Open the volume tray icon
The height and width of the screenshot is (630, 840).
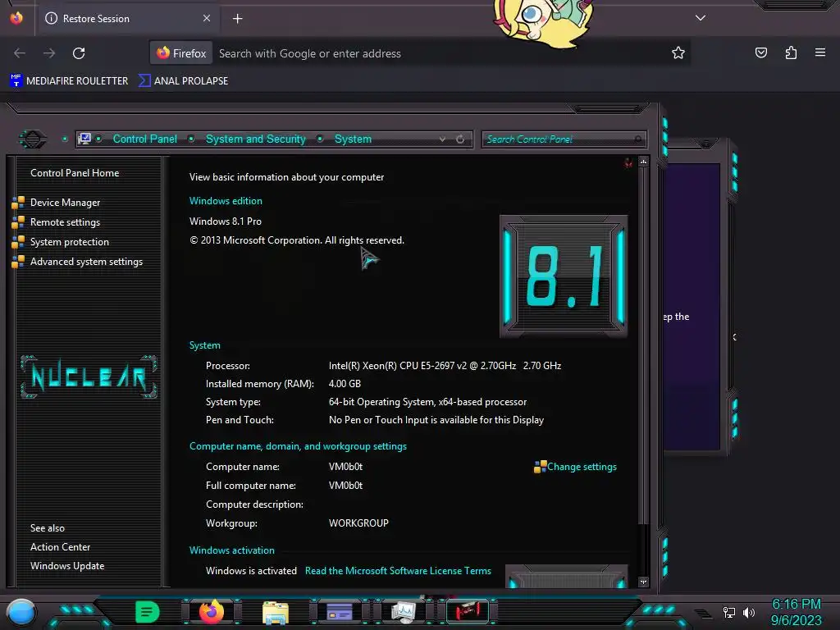[748, 612]
